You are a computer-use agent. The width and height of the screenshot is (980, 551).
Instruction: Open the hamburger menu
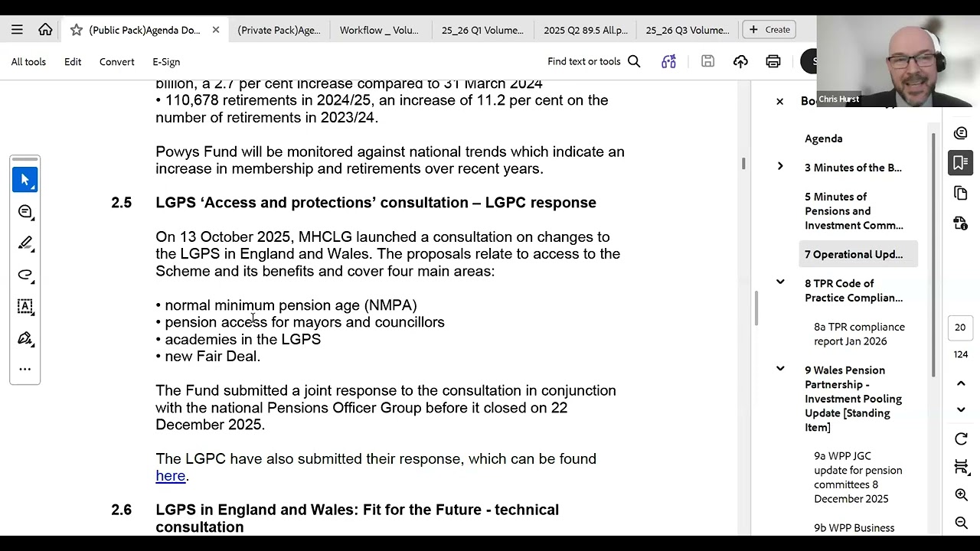17,30
